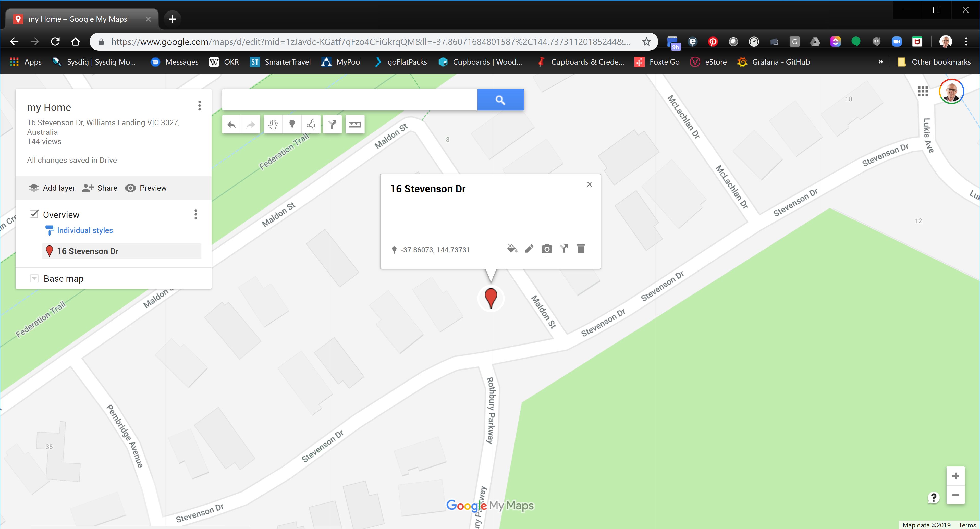This screenshot has height=529, width=980.
Task: Toggle the Overview layer checkbox
Action: click(x=34, y=214)
